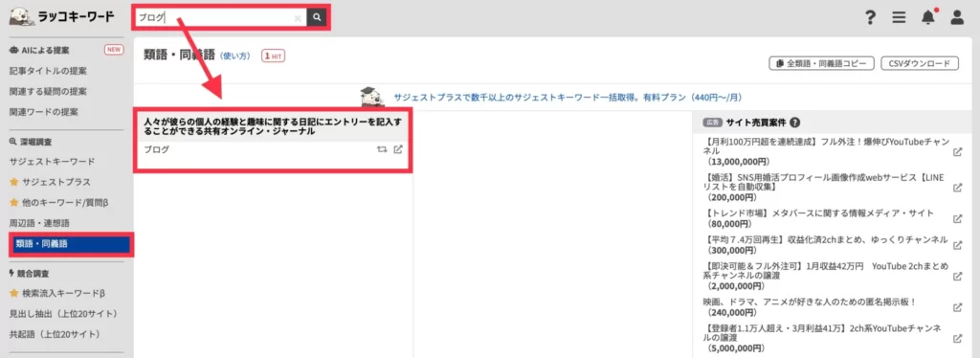Select 周辺語・連想語 in the sidebar
This screenshot has height=358, width=980.
[x=39, y=223]
